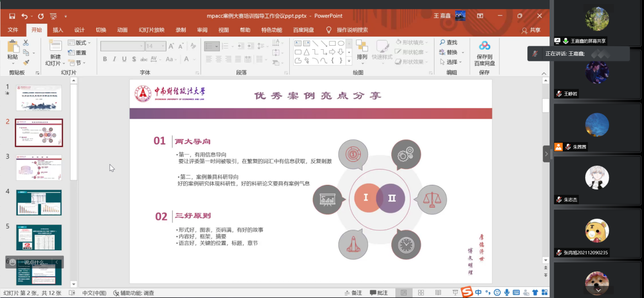Click the Undo arrow icon
This screenshot has height=298, width=644.
point(24,16)
